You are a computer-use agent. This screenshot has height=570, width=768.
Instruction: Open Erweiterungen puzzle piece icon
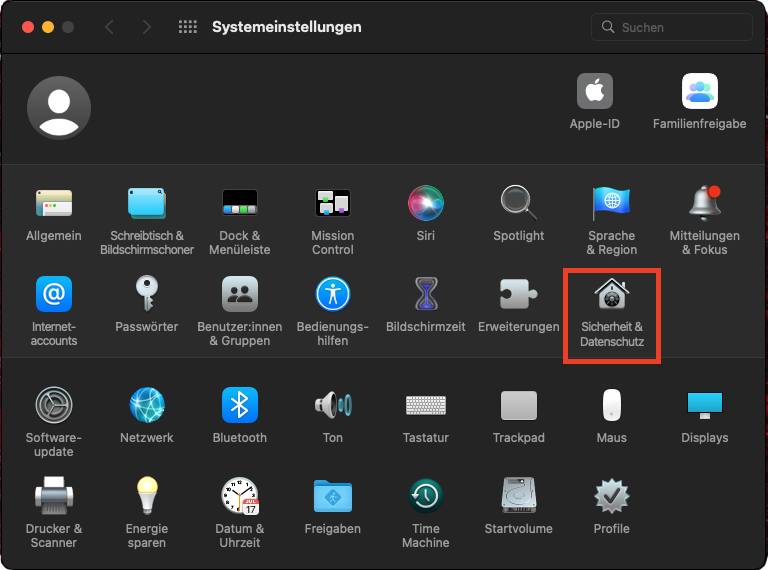[519, 294]
